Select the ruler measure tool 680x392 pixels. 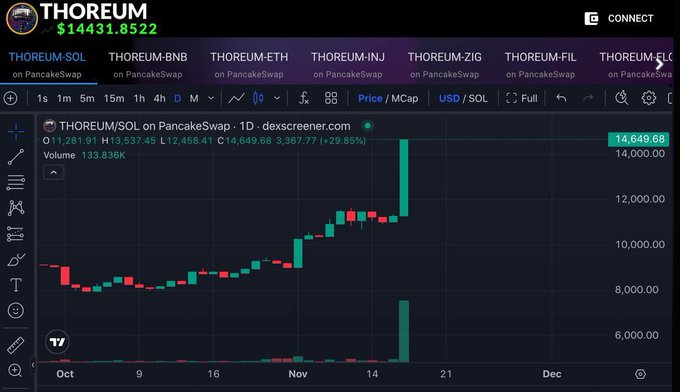click(16, 346)
